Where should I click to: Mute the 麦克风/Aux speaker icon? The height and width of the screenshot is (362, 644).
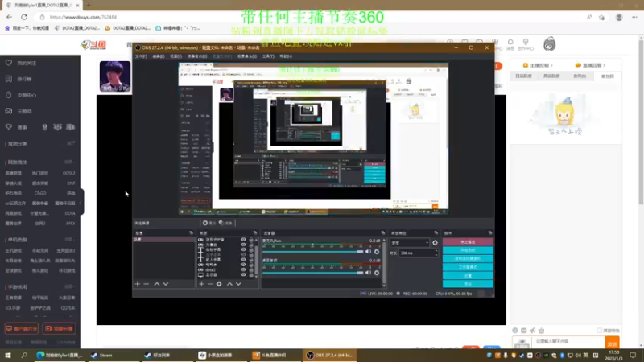click(369, 252)
